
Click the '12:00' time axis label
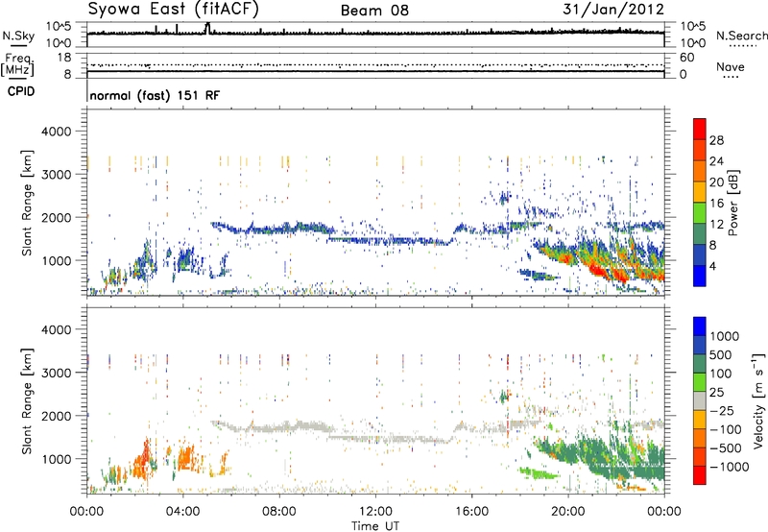[375, 512]
